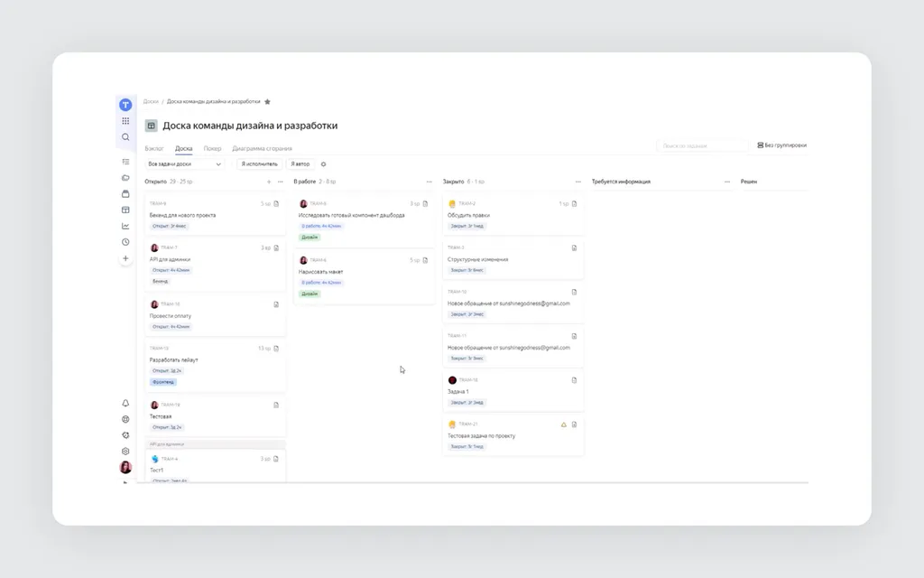This screenshot has width=924, height=578.
Task: Open task API для админки
Action: click(170, 259)
